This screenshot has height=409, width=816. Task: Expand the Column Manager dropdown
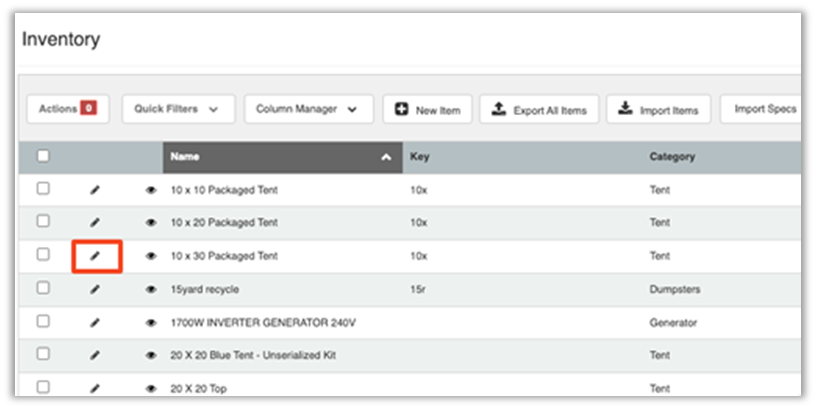click(307, 109)
